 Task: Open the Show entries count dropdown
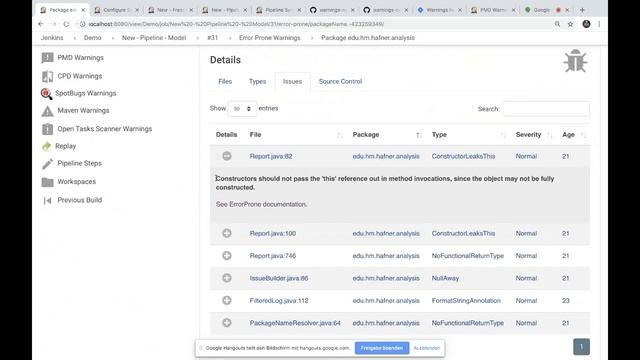(x=242, y=109)
